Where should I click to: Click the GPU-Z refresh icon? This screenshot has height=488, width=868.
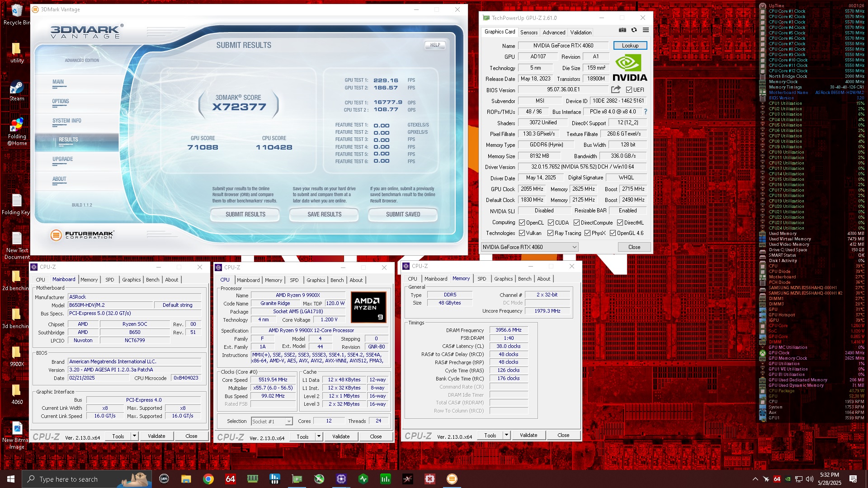click(x=634, y=30)
